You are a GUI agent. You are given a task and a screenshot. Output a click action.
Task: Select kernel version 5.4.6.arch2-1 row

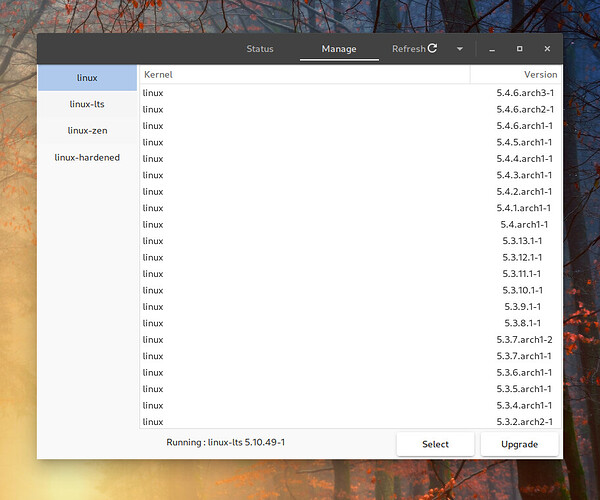(351, 109)
